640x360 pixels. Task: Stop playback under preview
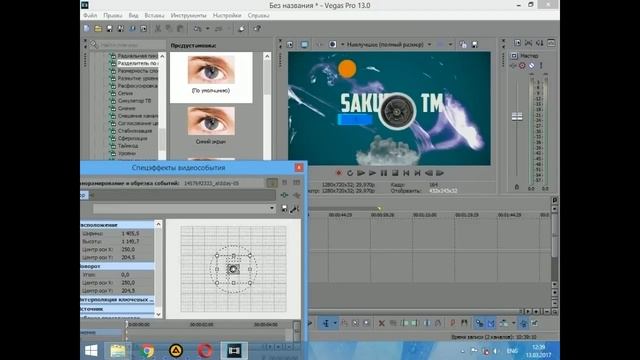pyautogui.click(x=395, y=173)
